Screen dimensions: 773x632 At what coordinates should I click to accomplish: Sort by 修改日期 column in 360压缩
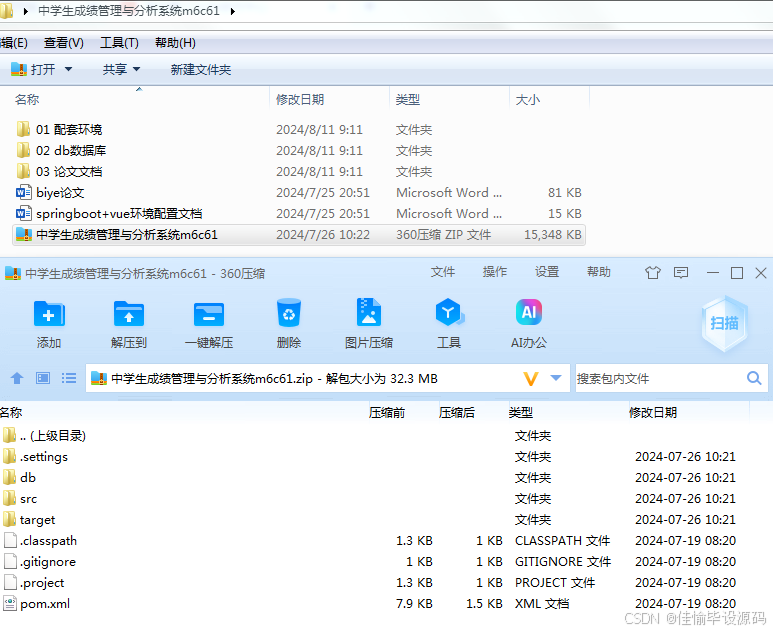(653, 412)
